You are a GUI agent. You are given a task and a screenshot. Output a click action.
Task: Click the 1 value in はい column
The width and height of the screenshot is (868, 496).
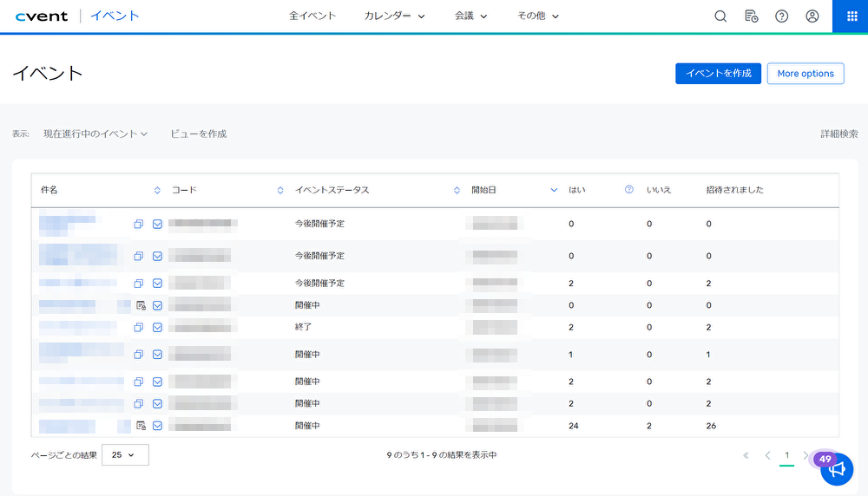pyautogui.click(x=571, y=355)
